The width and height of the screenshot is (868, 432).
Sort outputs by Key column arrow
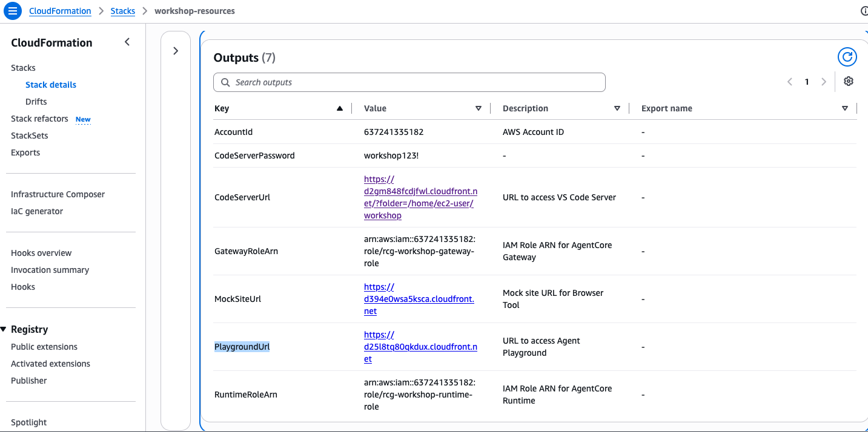(x=340, y=108)
